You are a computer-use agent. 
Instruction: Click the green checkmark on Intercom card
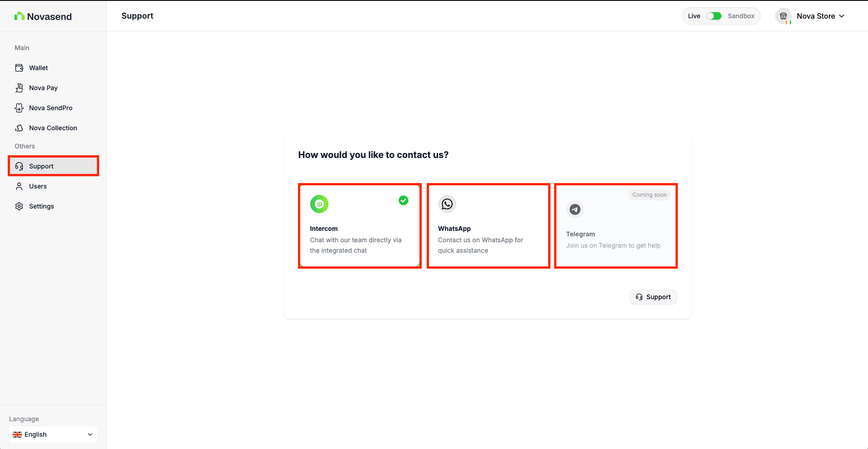[404, 200]
